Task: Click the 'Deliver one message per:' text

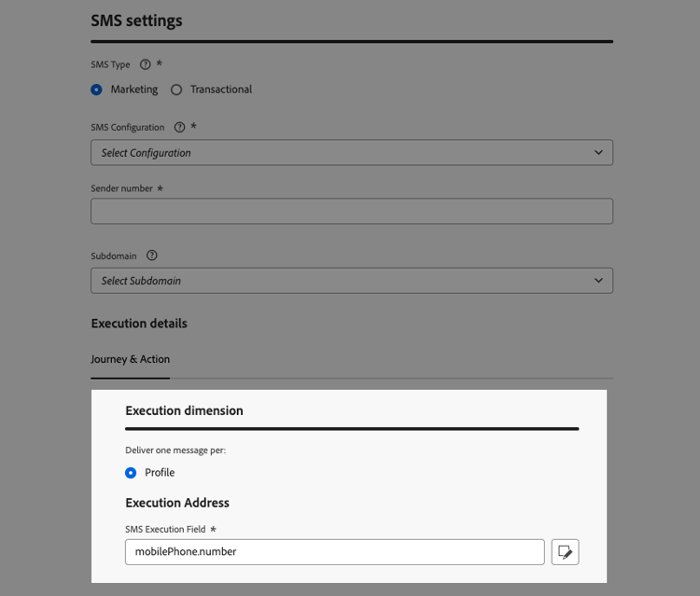Action: pyautogui.click(x=175, y=450)
